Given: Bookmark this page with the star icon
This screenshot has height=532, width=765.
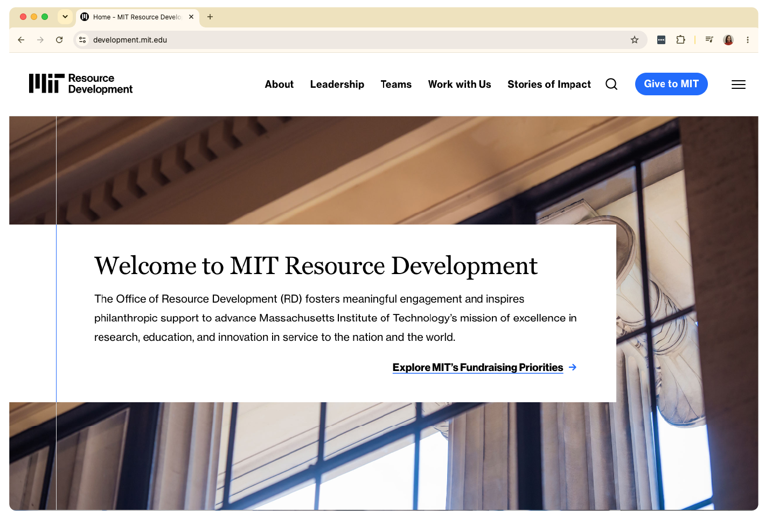Looking at the screenshot, I should pyautogui.click(x=635, y=40).
